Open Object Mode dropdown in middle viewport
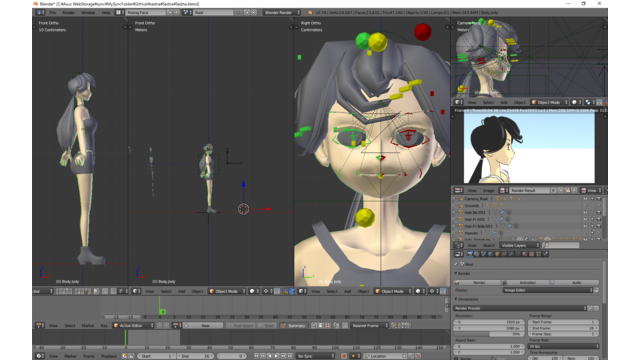This screenshot has width=640, height=360. tap(227, 291)
